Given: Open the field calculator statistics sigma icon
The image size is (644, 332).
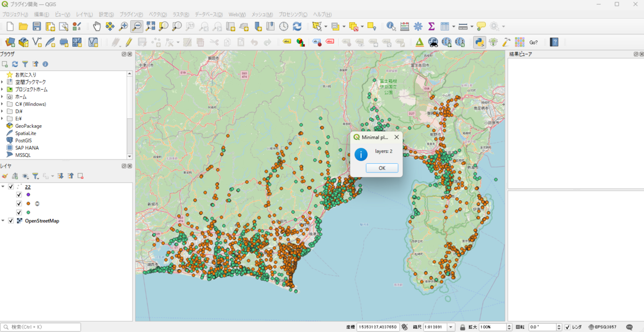Looking at the screenshot, I should 431,26.
